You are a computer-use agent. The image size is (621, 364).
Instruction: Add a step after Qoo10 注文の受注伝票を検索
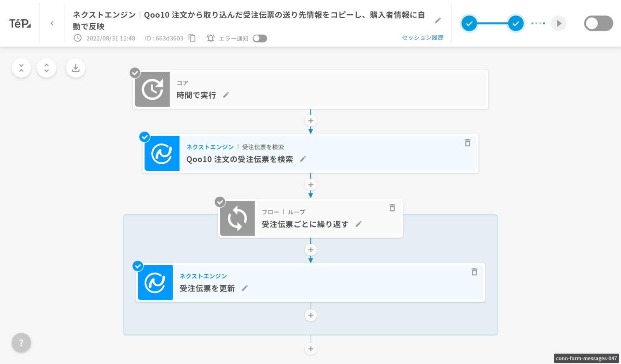310,185
